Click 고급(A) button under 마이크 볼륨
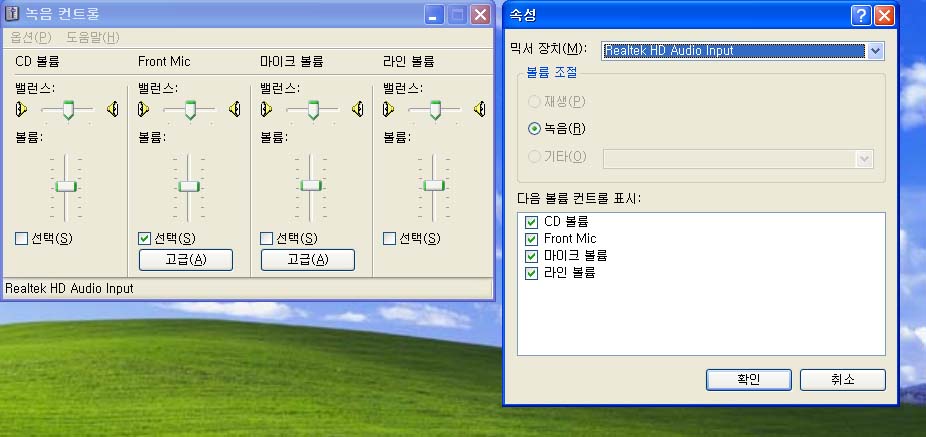Viewport: 926px width, 437px height. click(308, 260)
